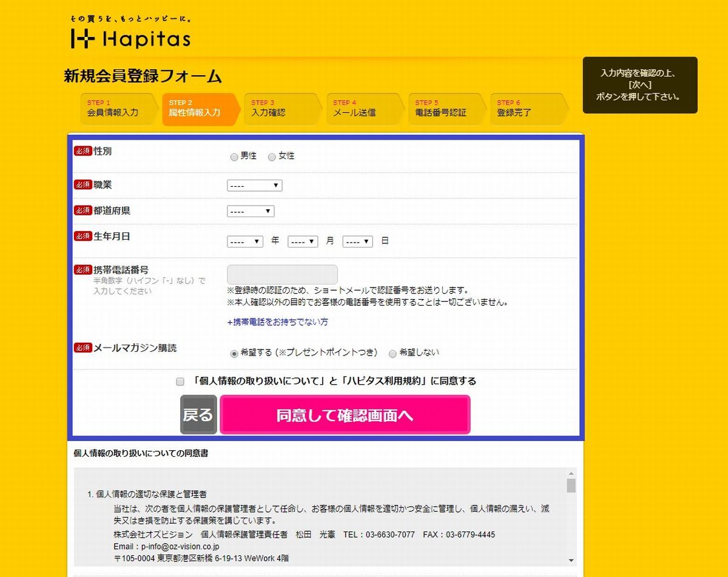The width and height of the screenshot is (728, 577).
Task: Click STEP 1 会員情報入力 tab
Action: (x=120, y=109)
